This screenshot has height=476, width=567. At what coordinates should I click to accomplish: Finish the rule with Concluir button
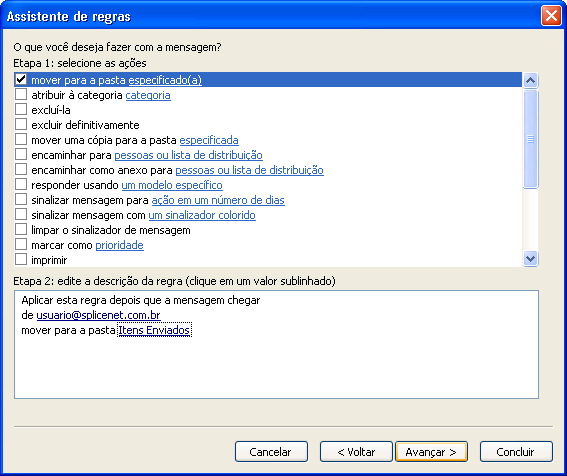click(516, 452)
